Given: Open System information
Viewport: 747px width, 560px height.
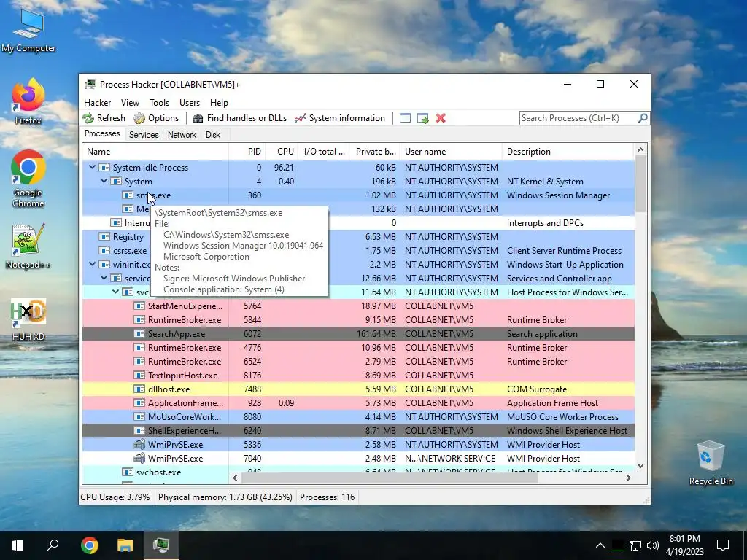Looking at the screenshot, I should tap(340, 118).
